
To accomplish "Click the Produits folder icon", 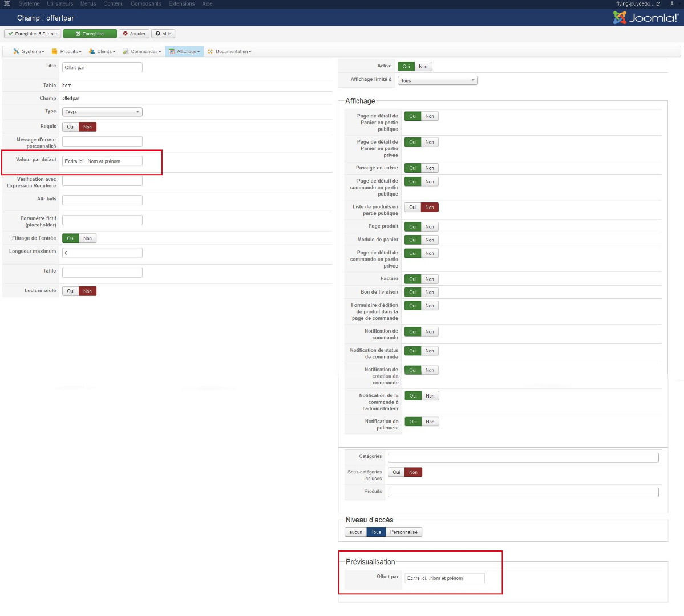I will (x=55, y=51).
